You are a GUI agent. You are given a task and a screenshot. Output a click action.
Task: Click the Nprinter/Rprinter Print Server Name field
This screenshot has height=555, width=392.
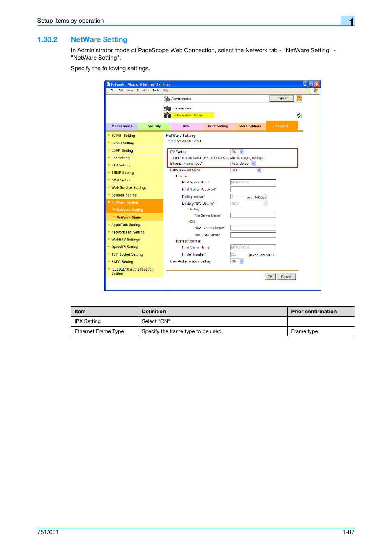tap(253, 247)
